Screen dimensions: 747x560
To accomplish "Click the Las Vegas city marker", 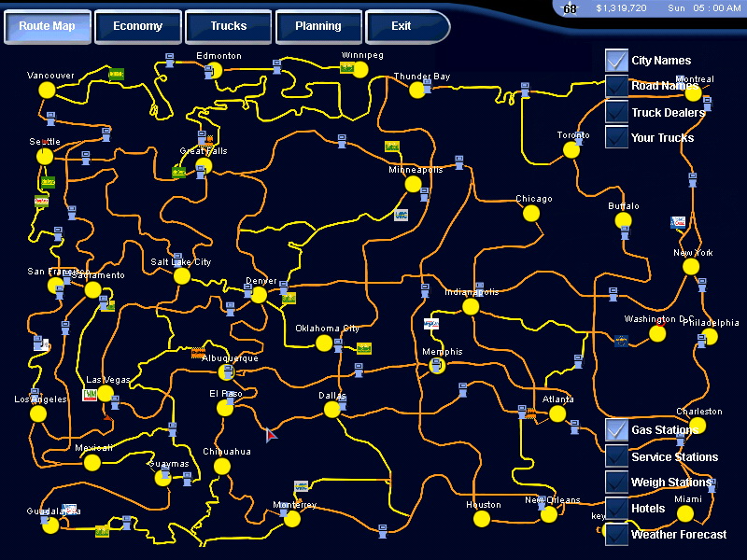I will click(x=106, y=394).
